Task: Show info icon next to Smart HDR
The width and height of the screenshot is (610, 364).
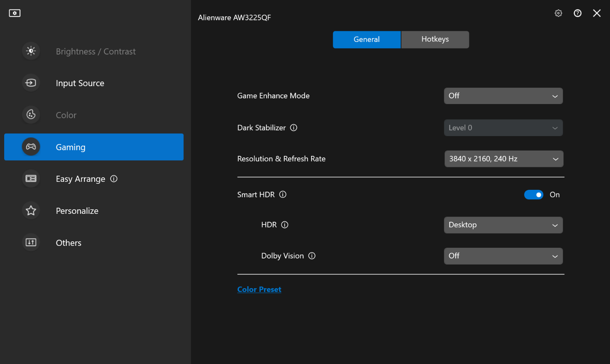Action: click(283, 194)
